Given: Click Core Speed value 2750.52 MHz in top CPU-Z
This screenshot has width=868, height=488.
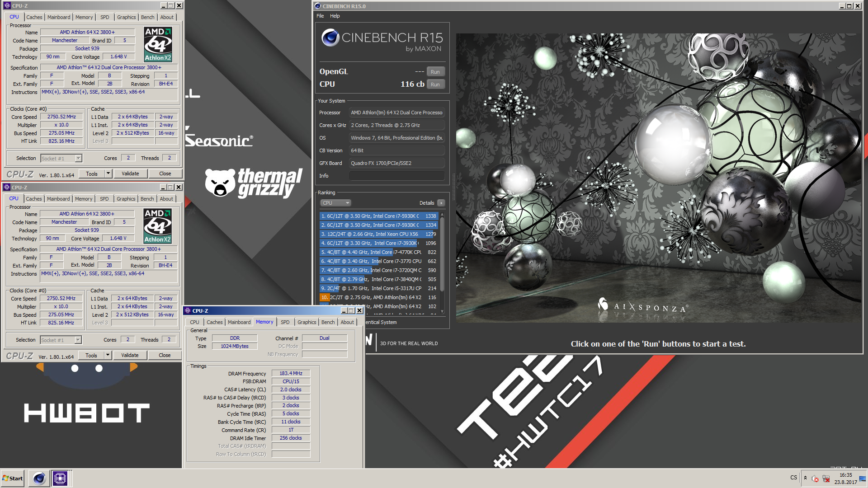Looking at the screenshot, I should pyautogui.click(x=61, y=117).
